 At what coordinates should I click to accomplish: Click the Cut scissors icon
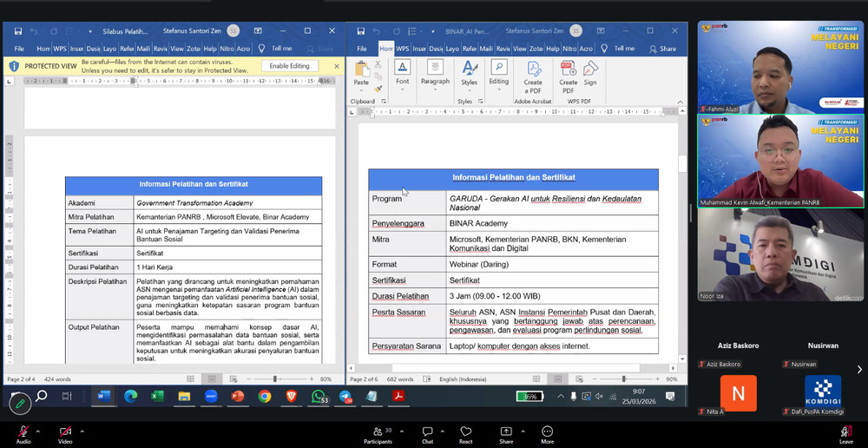click(x=378, y=64)
